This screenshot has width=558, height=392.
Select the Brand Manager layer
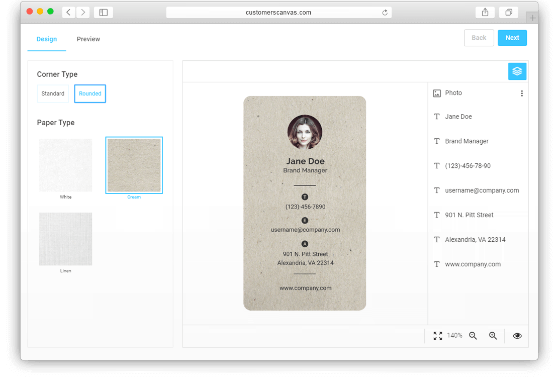pos(478,141)
